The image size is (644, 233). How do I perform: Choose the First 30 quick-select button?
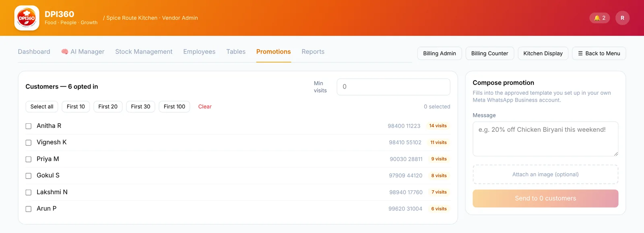140,106
